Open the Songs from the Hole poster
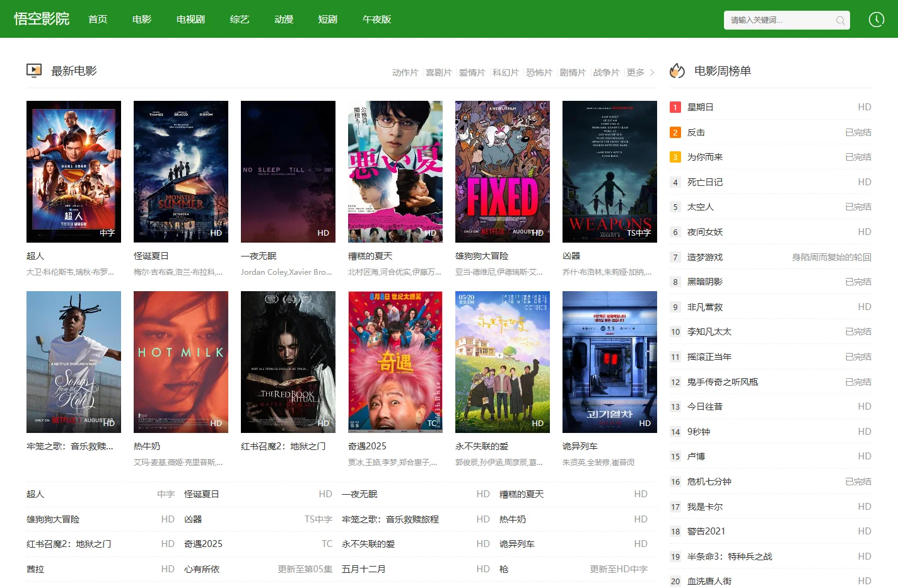This screenshot has width=898, height=588. [x=74, y=362]
